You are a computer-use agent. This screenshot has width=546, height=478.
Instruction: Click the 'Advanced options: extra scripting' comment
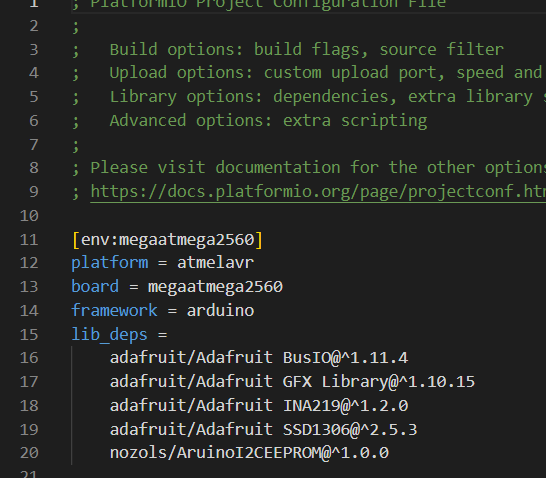tap(249, 121)
